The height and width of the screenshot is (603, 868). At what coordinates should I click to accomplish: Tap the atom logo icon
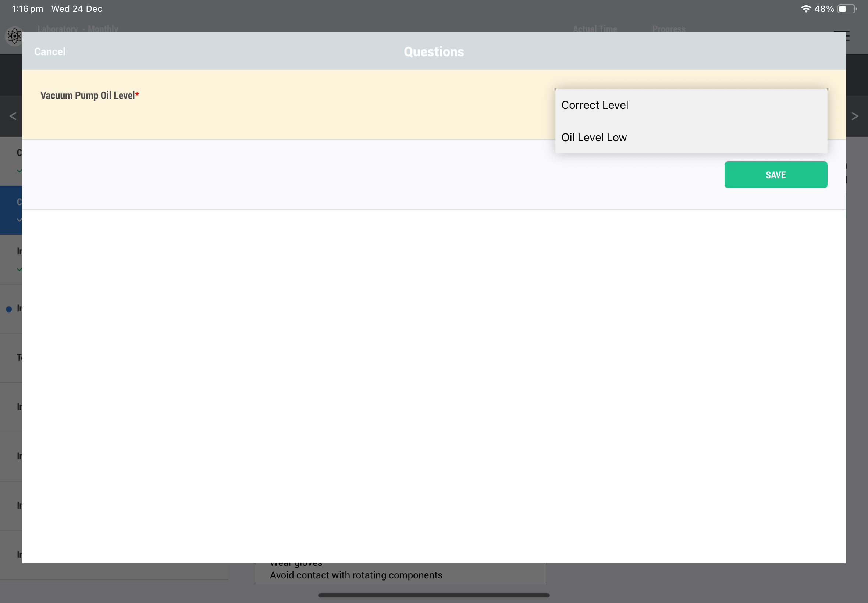tap(14, 37)
